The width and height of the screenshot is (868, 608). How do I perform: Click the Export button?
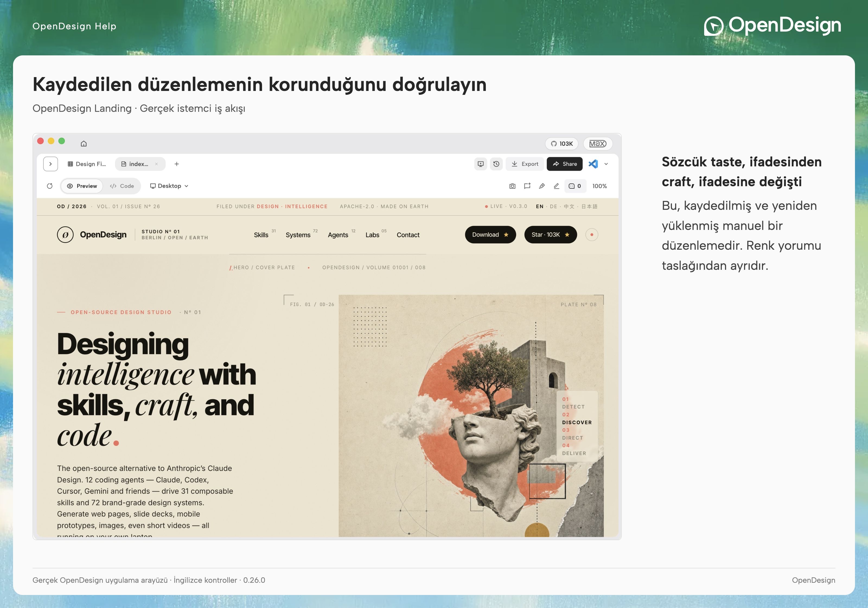point(525,164)
